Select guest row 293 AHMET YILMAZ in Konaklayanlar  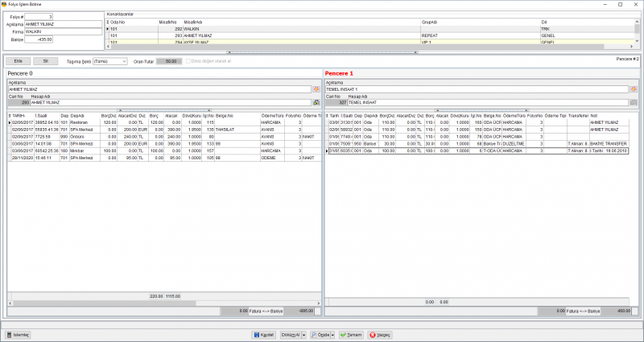click(369, 35)
